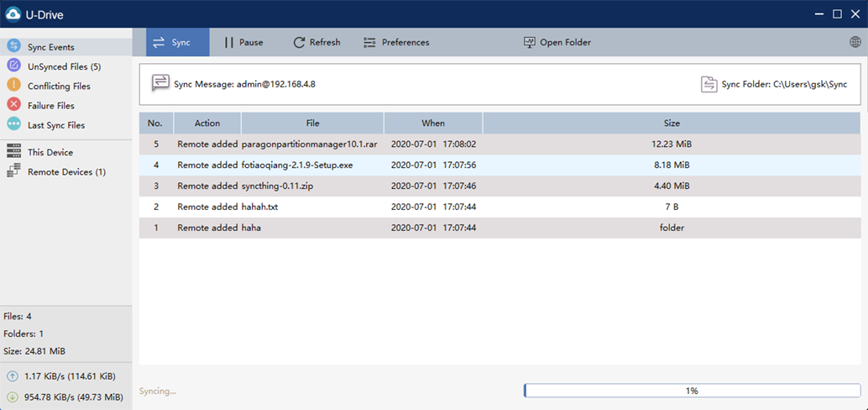Click the Pause bars icon

(229, 42)
